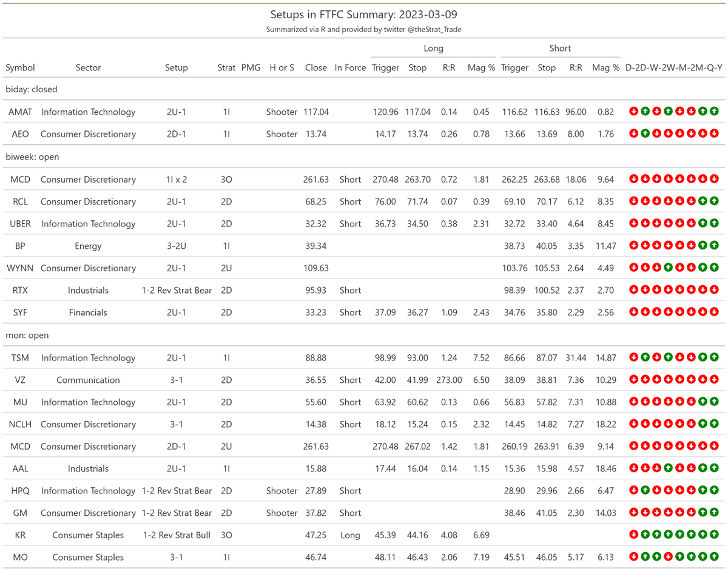Click the yearly (Y) green arrow in UBER row

[714, 223]
